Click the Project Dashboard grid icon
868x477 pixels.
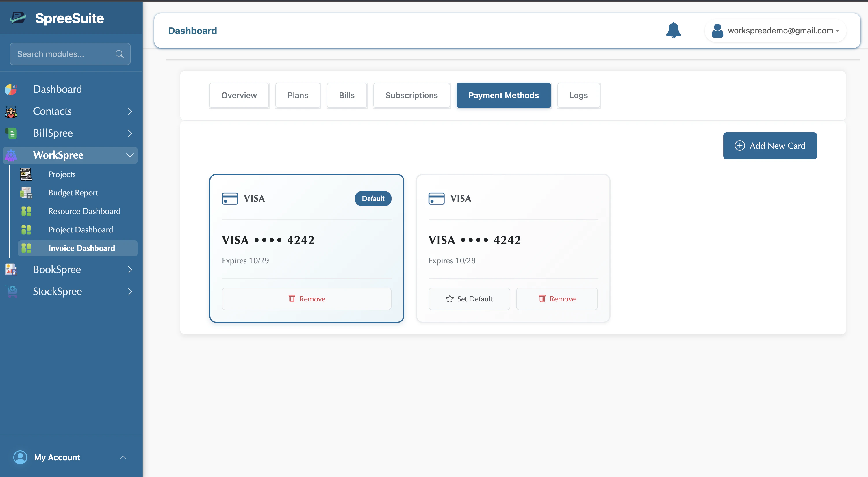point(26,230)
